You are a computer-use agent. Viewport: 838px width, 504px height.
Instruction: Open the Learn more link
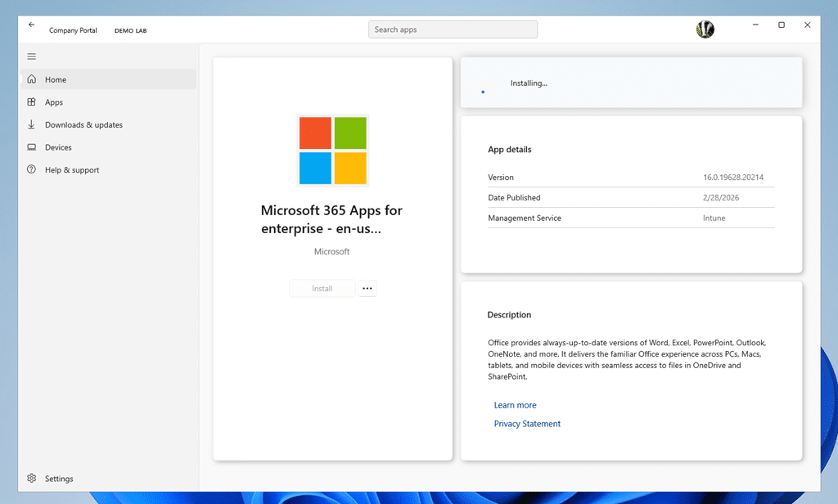[515, 405]
